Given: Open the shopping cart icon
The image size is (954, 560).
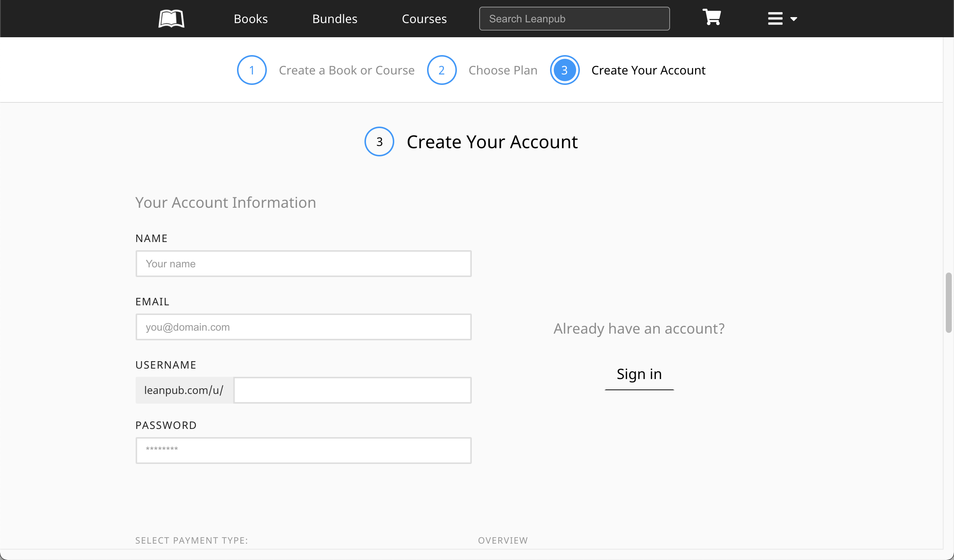Looking at the screenshot, I should click(x=711, y=17).
